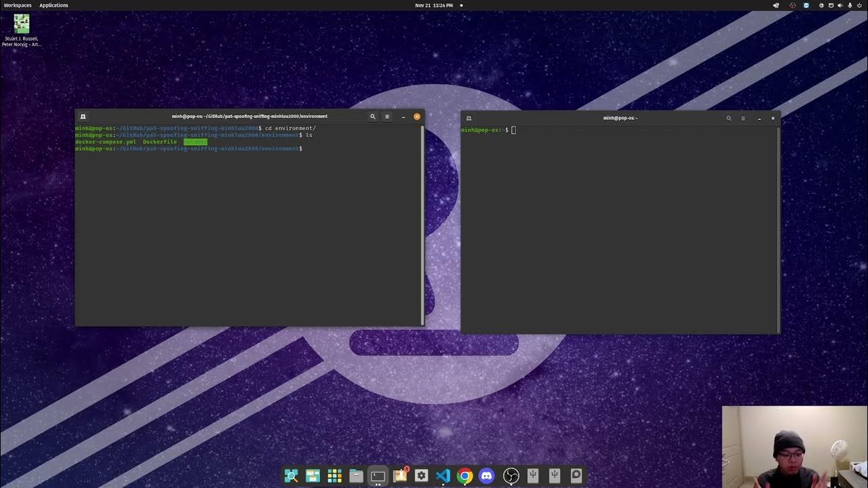Screen dimensions: 868x488
Task: Click the first USB drive icon in dock
Action: pos(532,476)
